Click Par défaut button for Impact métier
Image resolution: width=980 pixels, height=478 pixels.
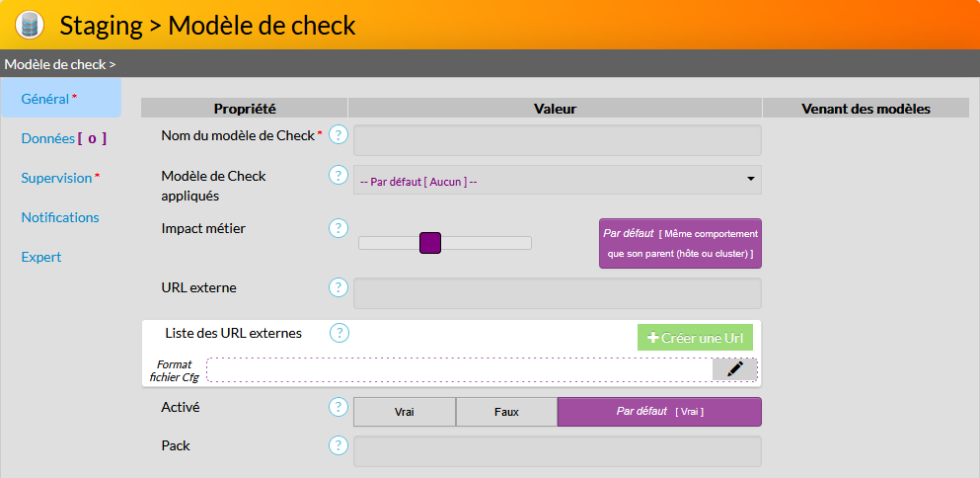[680, 243]
